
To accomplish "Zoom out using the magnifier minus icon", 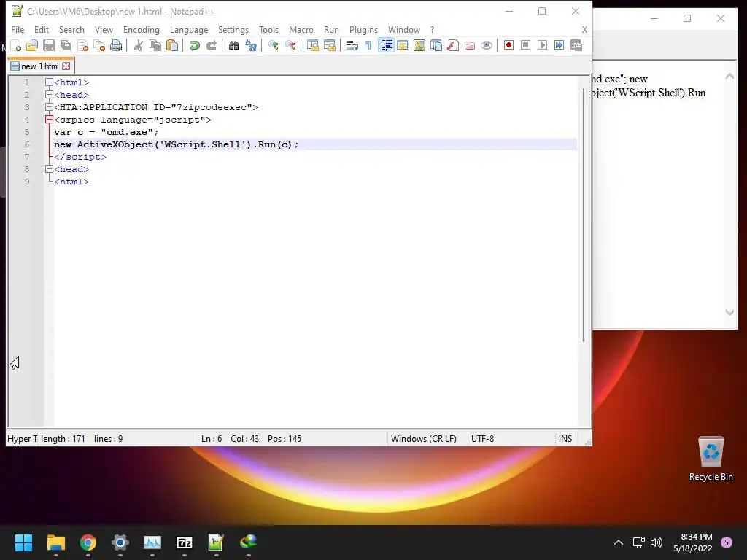I will tap(290, 45).
